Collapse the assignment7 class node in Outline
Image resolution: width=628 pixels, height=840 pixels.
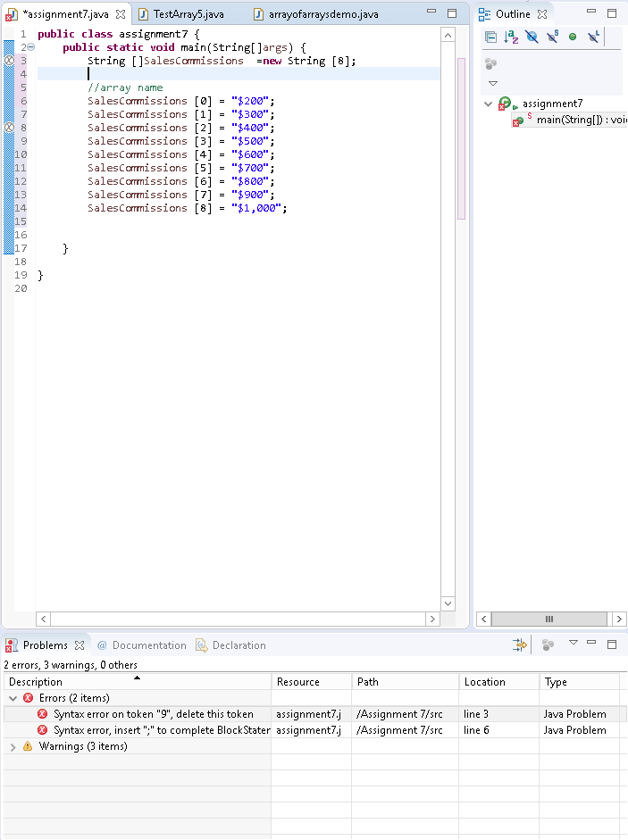[x=488, y=104]
